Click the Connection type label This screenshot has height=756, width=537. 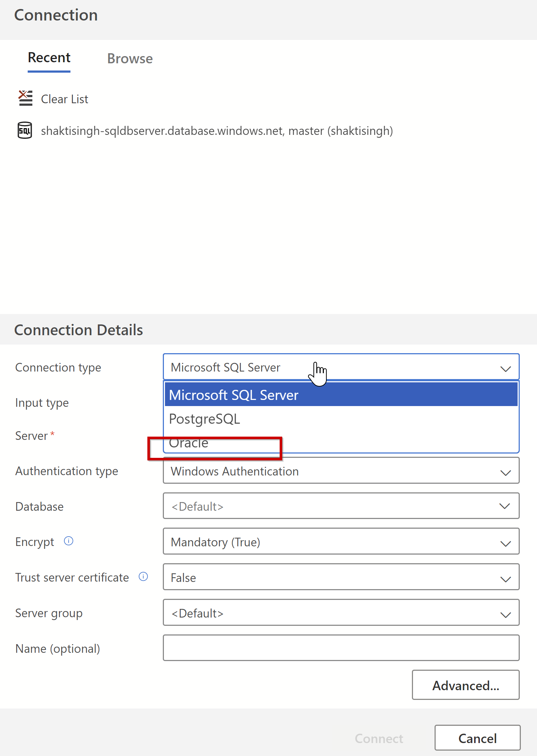[x=58, y=368]
